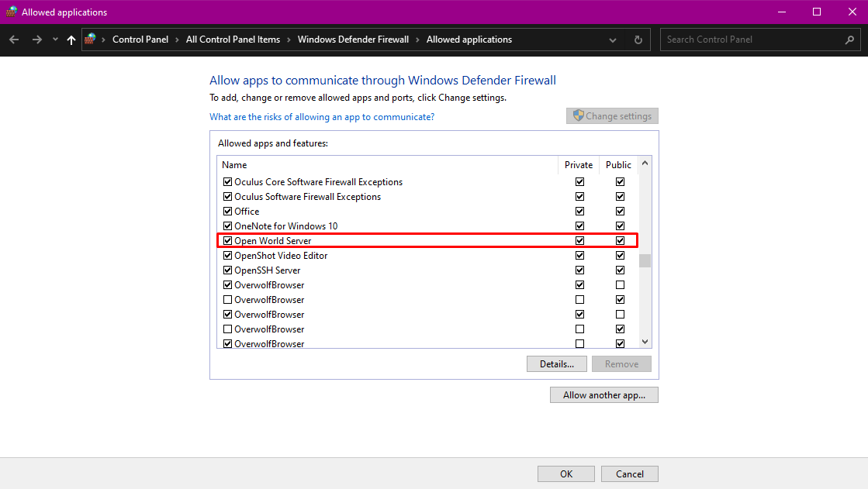The image size is (868, 489).
Task: Click the title bar firewall icon
Action: pos(11,12)
